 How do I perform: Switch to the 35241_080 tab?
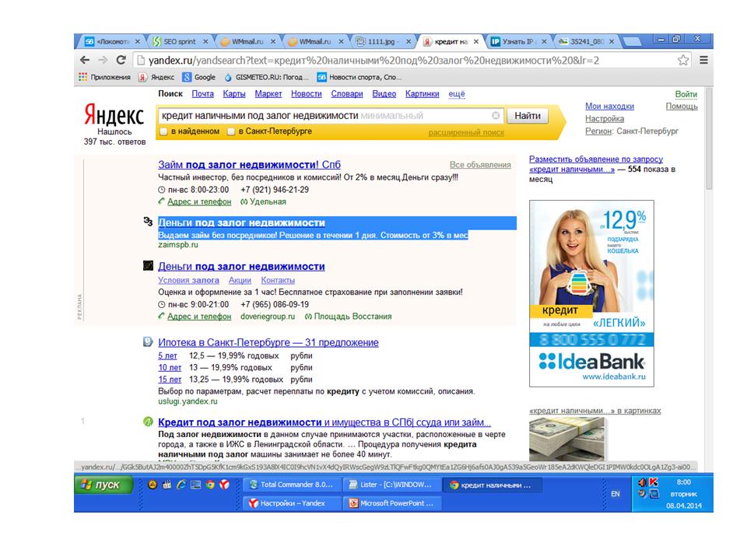click(587, 42)
